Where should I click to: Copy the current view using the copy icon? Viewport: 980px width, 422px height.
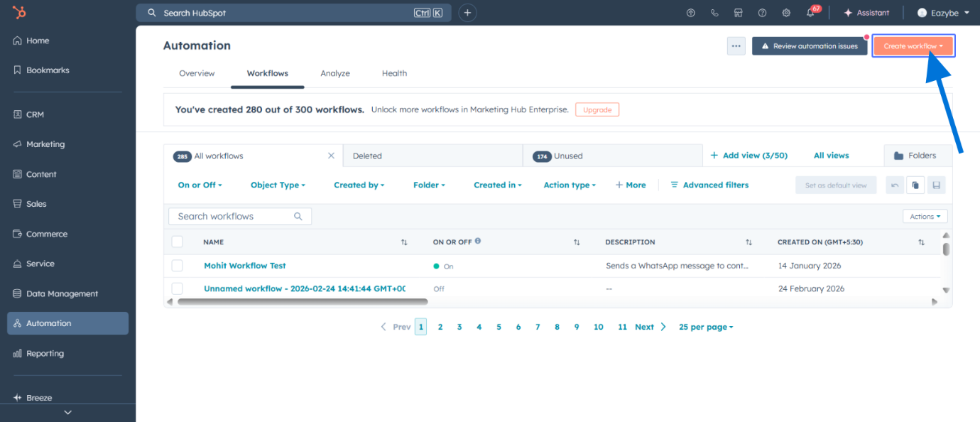(x=915, y=185)
